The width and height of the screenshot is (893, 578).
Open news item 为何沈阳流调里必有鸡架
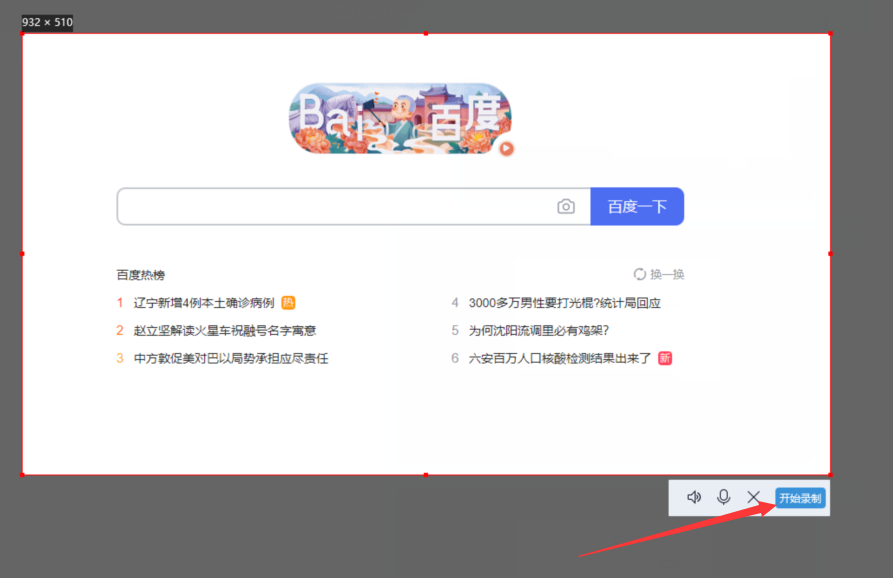tap(538, 330)
